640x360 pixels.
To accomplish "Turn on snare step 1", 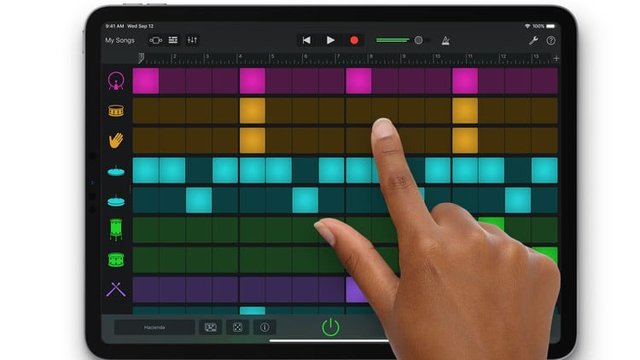I will [146, 111].
